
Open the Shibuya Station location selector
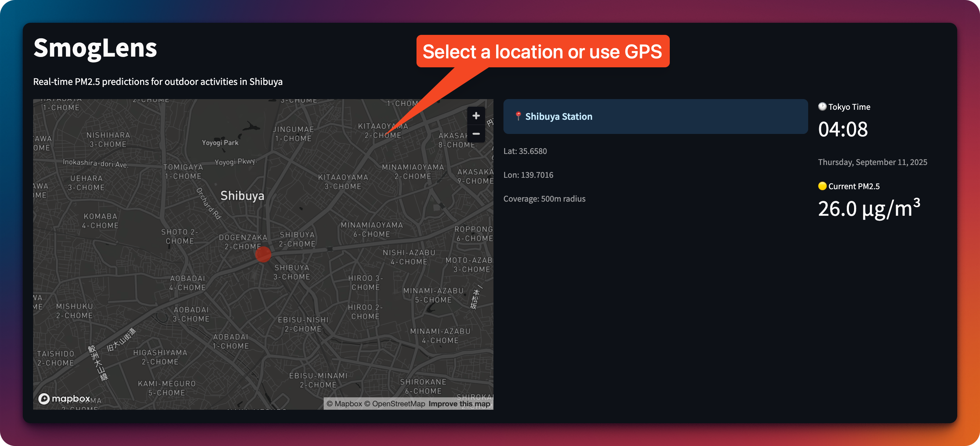(x=655, y=116)
